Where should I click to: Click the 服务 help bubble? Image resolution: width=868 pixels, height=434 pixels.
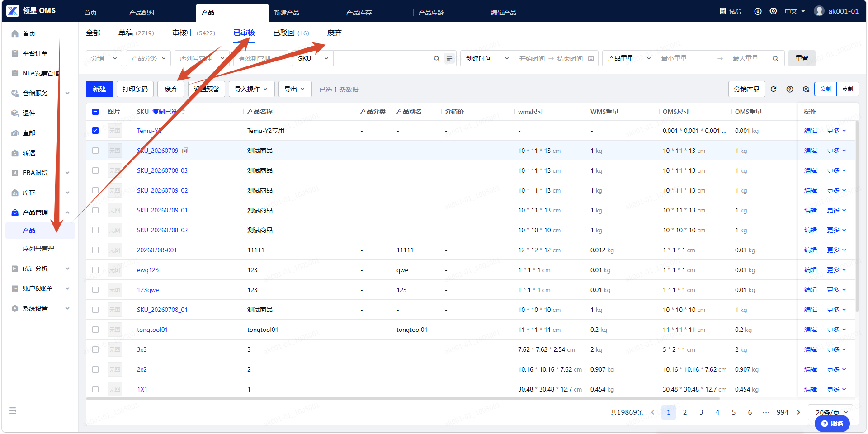[832, 424]
